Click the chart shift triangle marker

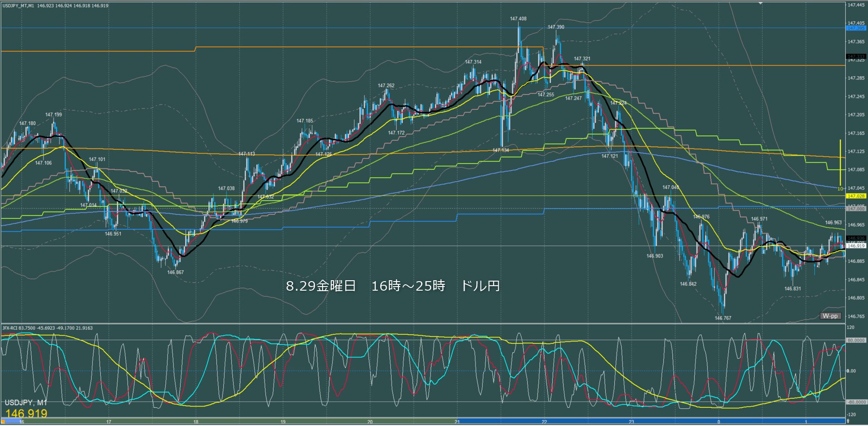tap(761, 3)
